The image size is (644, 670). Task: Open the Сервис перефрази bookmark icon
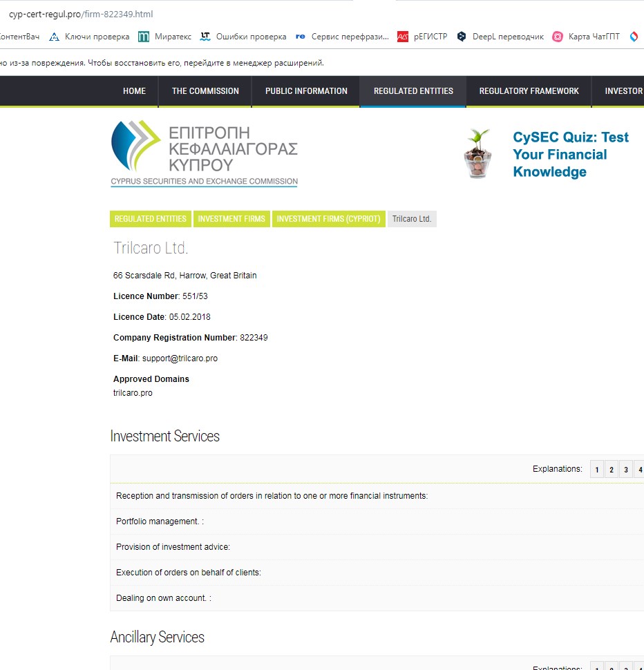click(301, 37)
